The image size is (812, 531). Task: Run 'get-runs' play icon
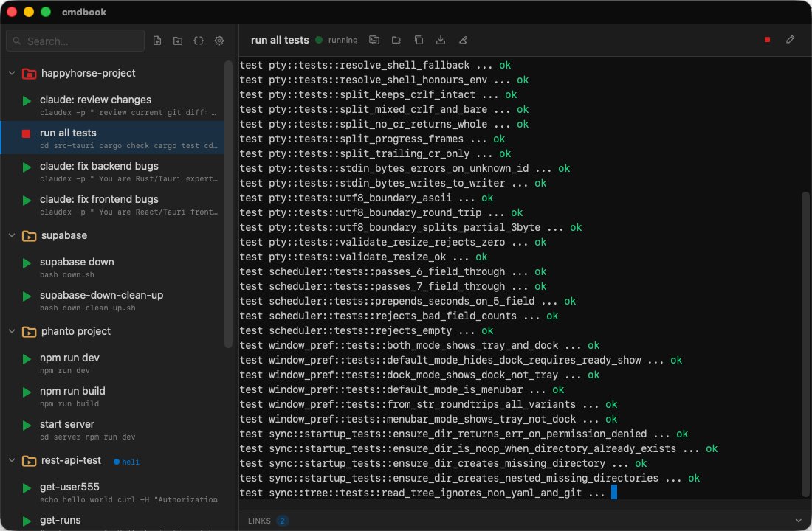pos(27,521)
